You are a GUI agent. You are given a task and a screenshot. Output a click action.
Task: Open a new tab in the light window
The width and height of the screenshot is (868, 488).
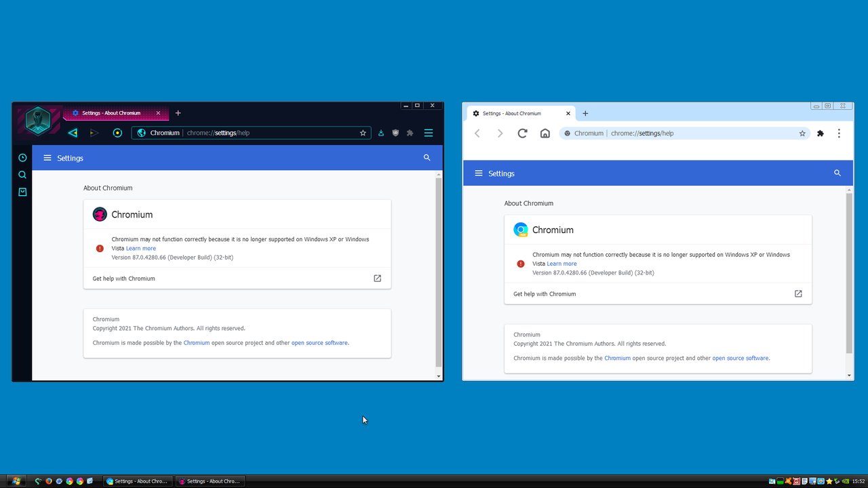tap(585, 113)
